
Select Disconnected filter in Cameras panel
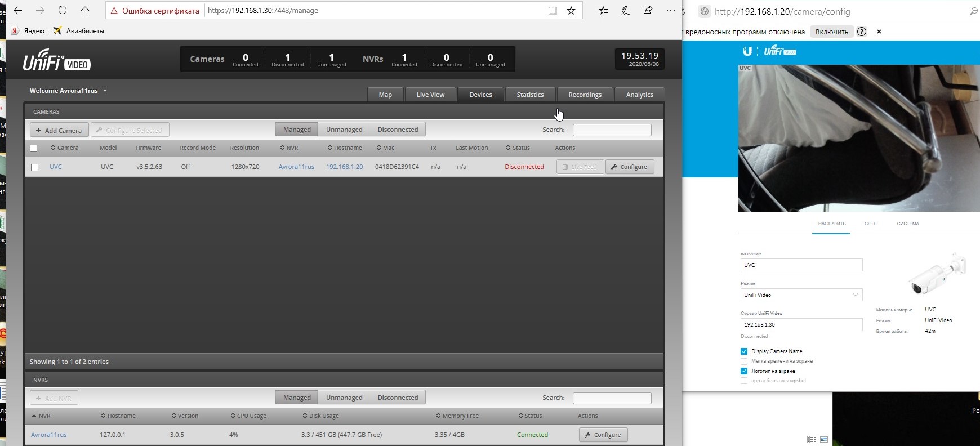(x=398, y=130)
